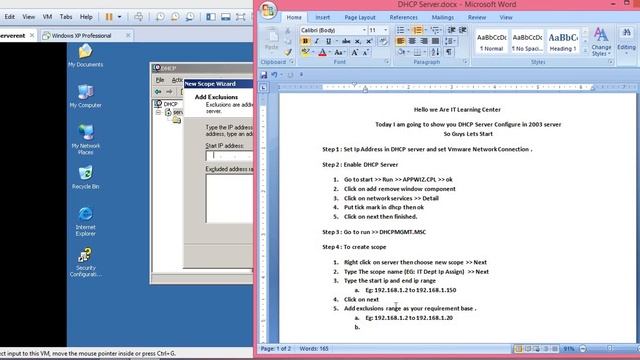Viewport: 640px width, 360px height.
Task: Click the Increase Indent icon
Action: click(463, 30)
